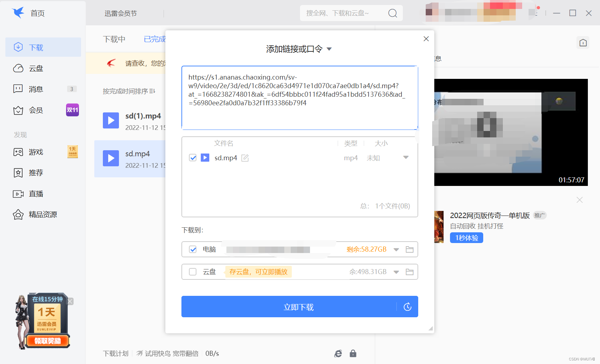Open the 按完成时间排序 sort menu
This screenshot has width=600, height=364.
tap(129, 91)
